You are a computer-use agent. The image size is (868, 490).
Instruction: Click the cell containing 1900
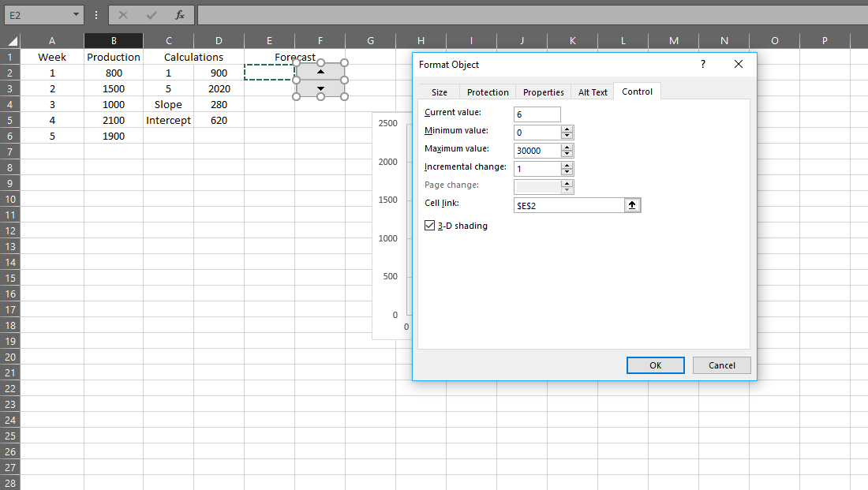click(114, 137)
